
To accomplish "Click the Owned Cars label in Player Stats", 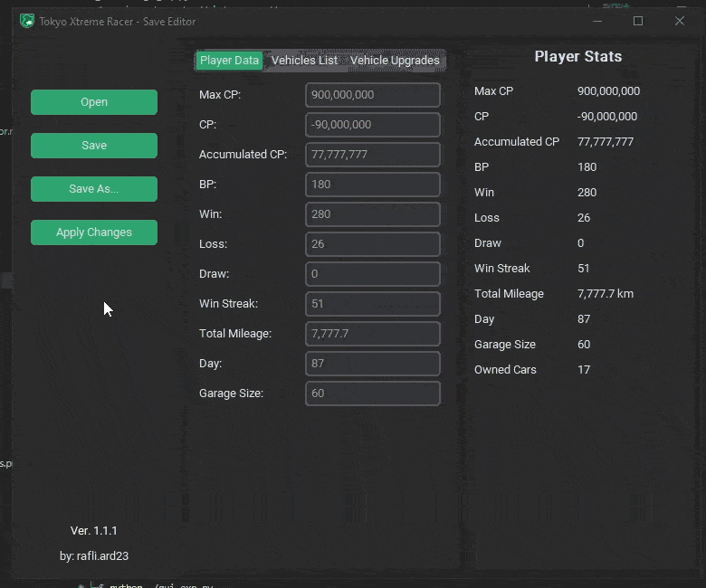I will pos(505,370).
